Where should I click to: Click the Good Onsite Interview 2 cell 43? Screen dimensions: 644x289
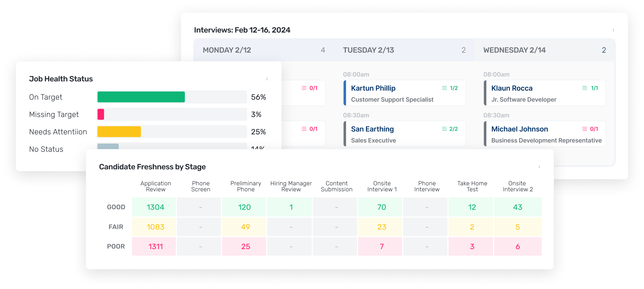click(x=517, y=207)
